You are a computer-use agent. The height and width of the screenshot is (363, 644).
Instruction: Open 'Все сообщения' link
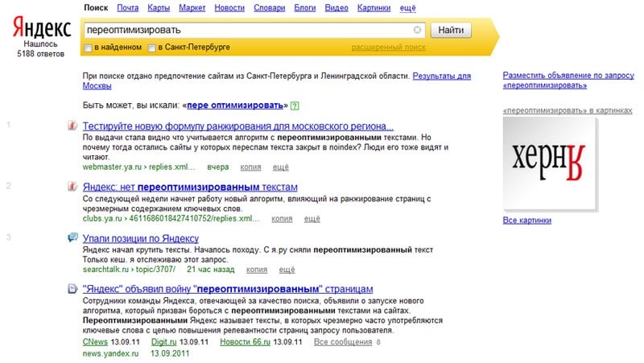point(343,341)
